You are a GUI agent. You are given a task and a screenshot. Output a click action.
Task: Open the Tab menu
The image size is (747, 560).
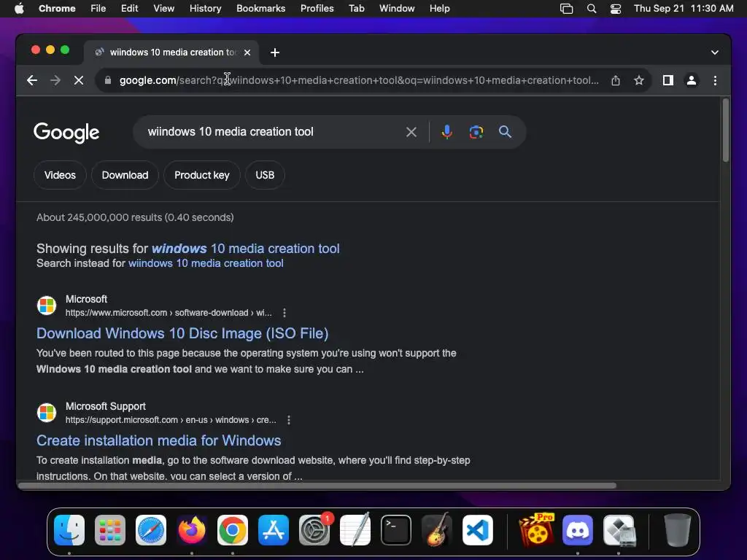[x=356, y=9]
